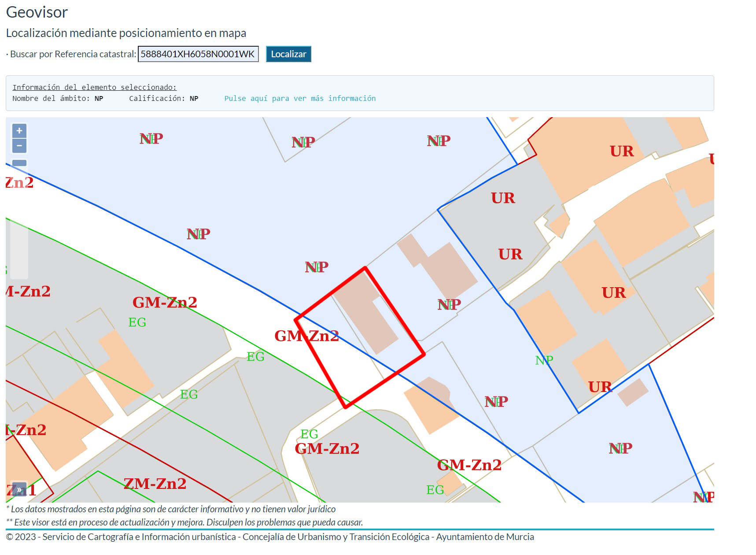This screenshot has width=756, height=555.
Task: Click the zoom out minus button
Action: tap(19, 146)
